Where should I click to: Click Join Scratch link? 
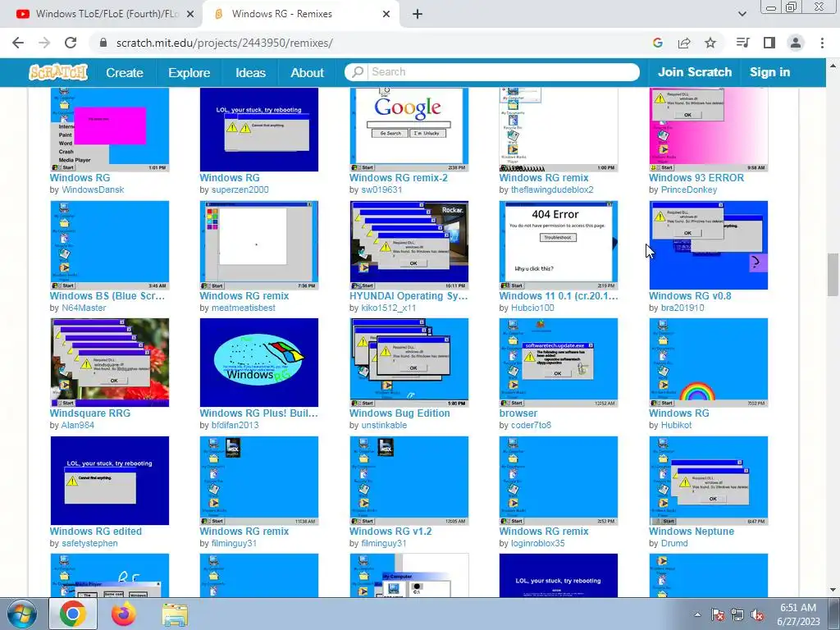tap(694, 72)
